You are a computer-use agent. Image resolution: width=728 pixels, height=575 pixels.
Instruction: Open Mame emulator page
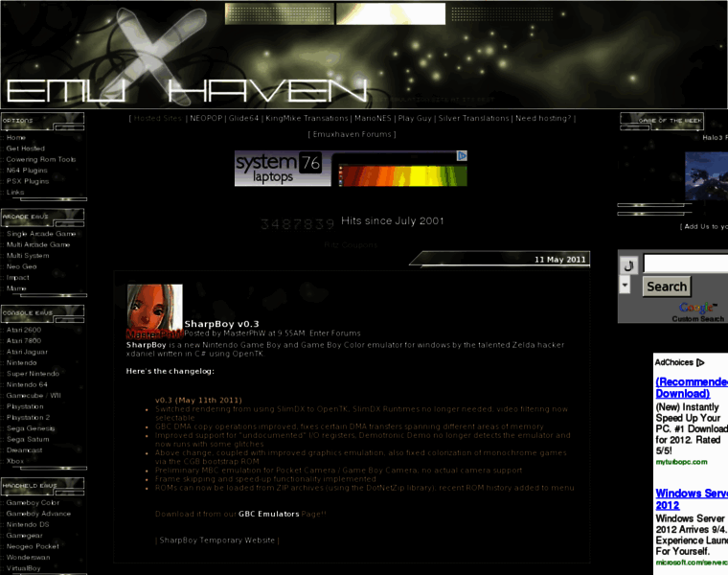click(x=16, y=288)
